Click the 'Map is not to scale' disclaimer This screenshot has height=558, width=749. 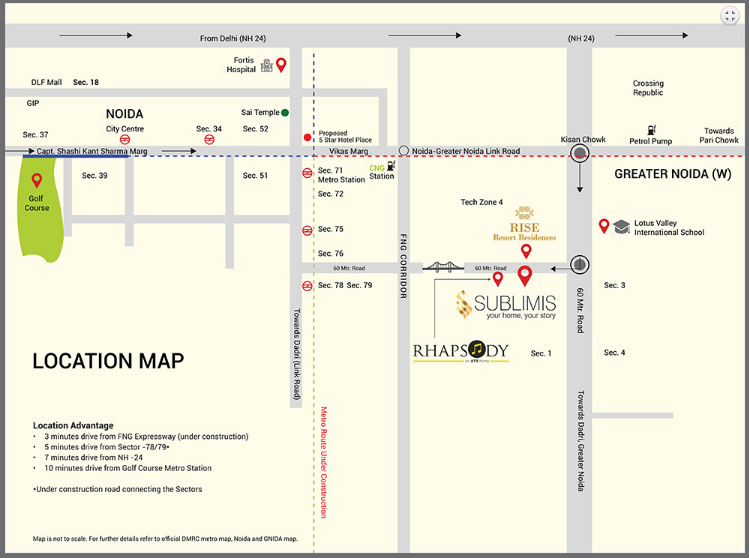tap(165, 539)
